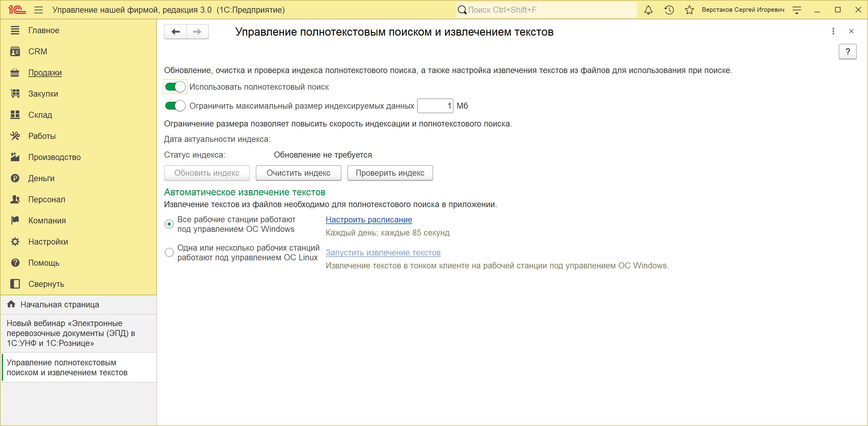Viewport: 868px width, 426px height.
Task: Click the user name Верстаков Сергей Игоревич
Action: 743,10
